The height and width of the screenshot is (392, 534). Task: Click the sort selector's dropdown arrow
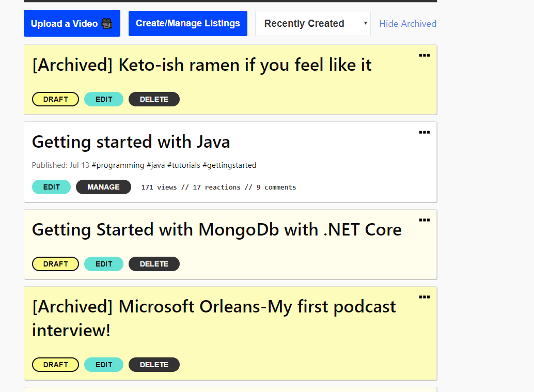tap(365, 23)
